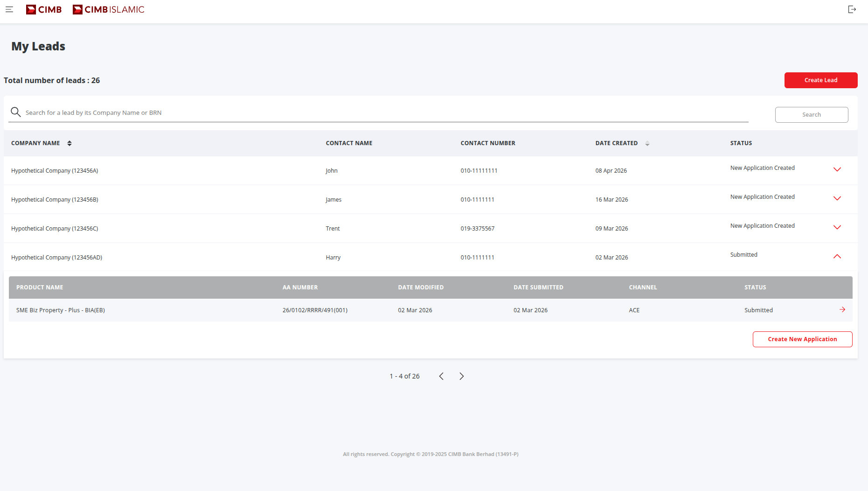Click Total number of leads : 26
Viewport: 868px width, 491px height.
[52, 80]
